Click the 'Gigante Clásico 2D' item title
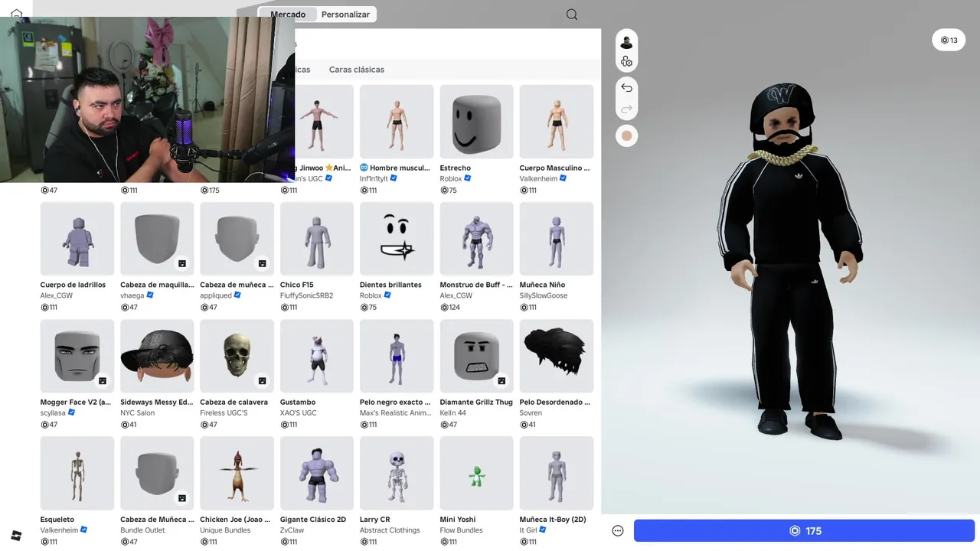This screenshot has width=980, height=551. pos(313,519)
